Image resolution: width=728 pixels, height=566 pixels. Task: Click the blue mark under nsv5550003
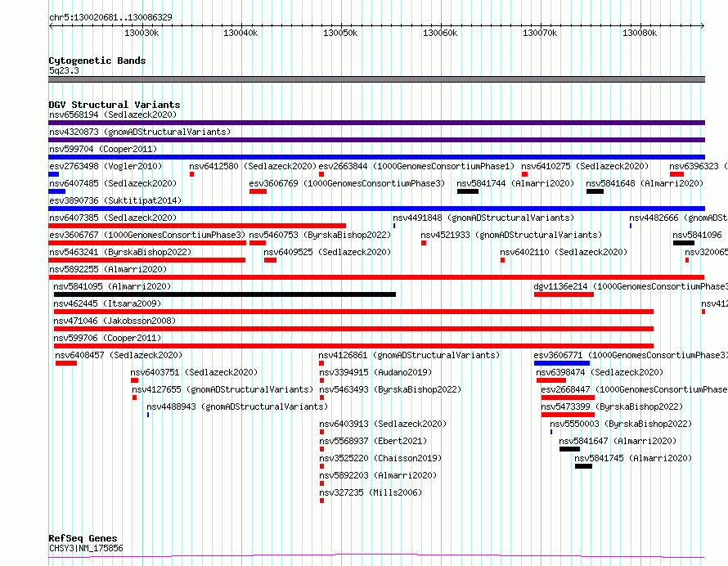pos(551,432)
